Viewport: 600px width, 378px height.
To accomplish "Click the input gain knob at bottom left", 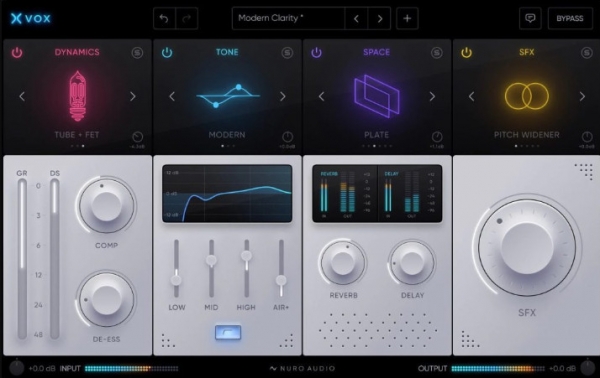I will click(16, 368).
